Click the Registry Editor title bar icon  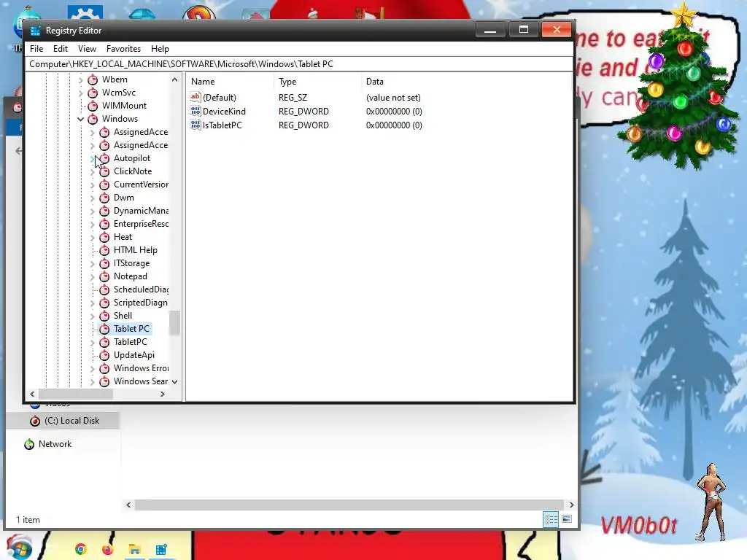[35, 31]
